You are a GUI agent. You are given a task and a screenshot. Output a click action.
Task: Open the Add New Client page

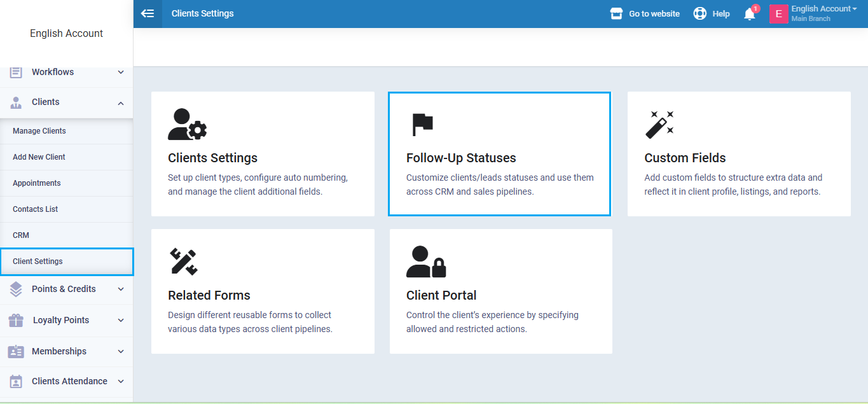coord(39,157)
